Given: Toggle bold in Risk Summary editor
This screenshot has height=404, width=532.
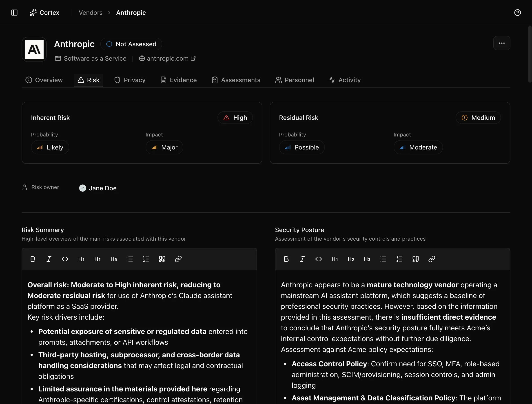Looking at the screenshot, I should point(33,259).
